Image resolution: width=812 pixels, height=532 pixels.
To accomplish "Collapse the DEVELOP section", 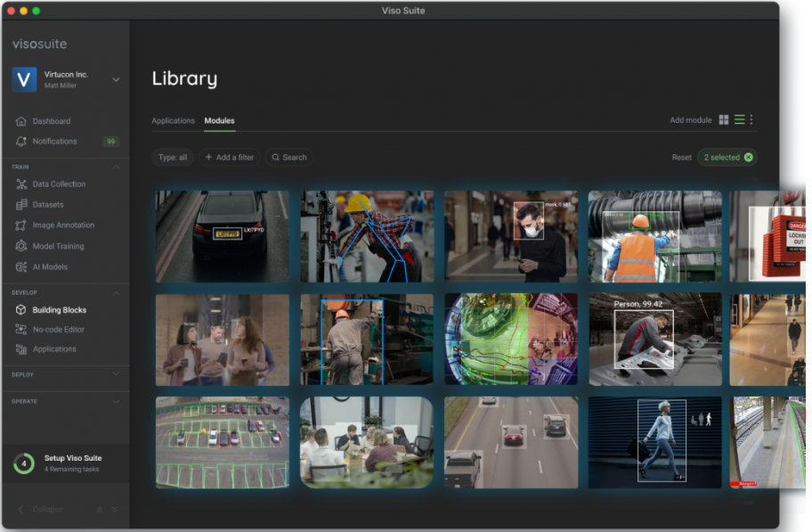I will 116,293.
